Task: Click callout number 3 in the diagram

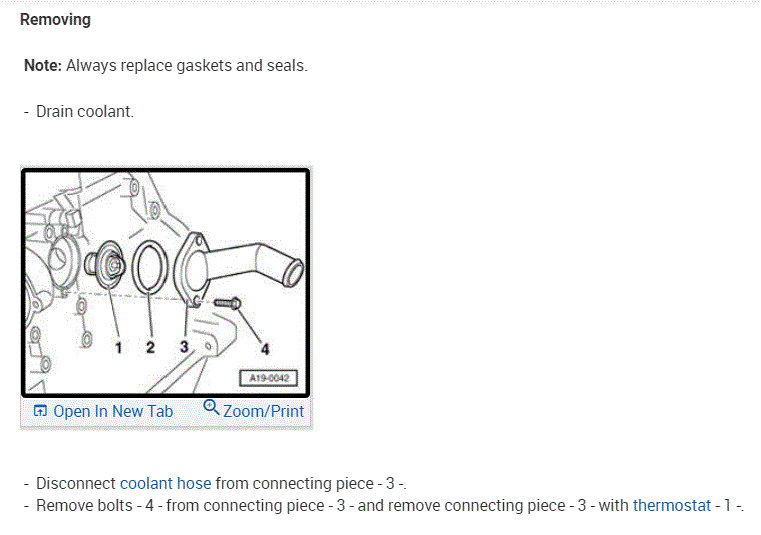Action: coord(184,347)
